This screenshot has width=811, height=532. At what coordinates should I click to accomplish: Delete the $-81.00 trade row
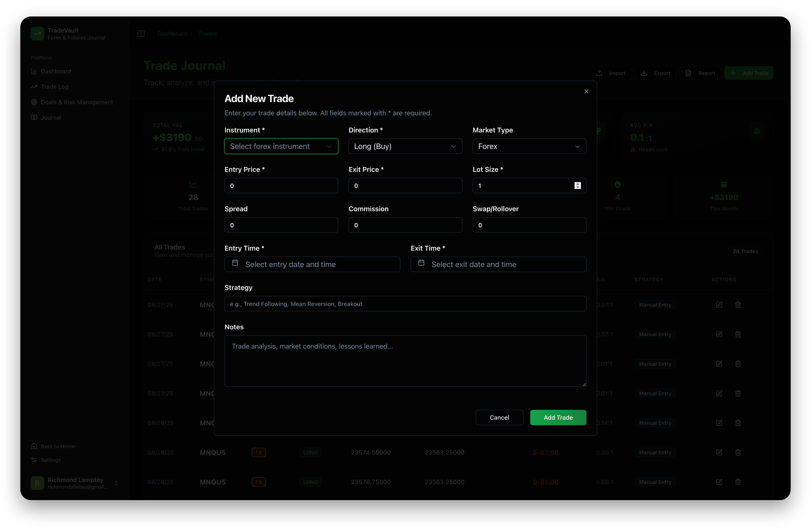738,482
